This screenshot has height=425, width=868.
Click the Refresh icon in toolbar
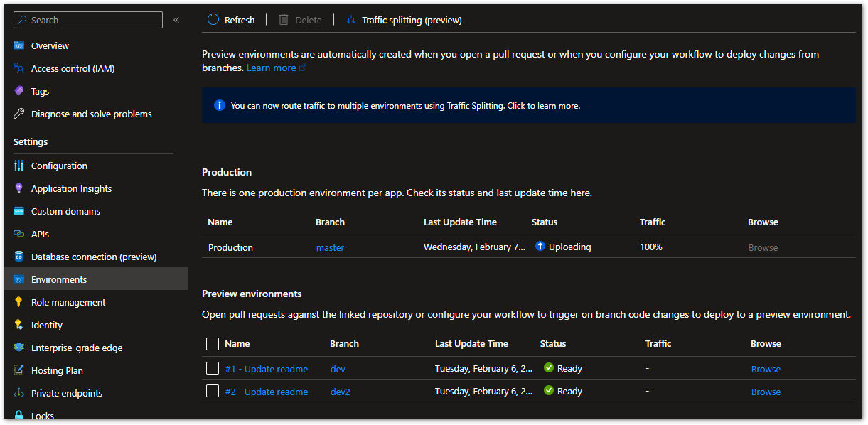pyautogui.click(x=213, y=20)
